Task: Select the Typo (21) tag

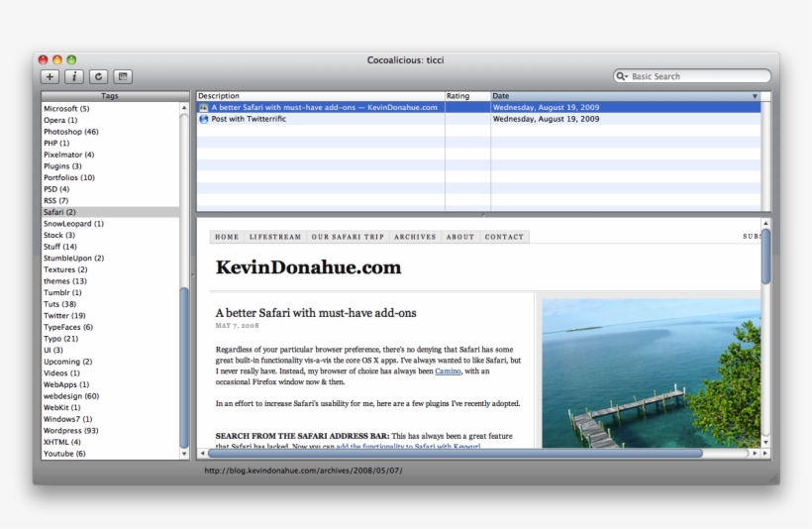Action: point(110,339)
